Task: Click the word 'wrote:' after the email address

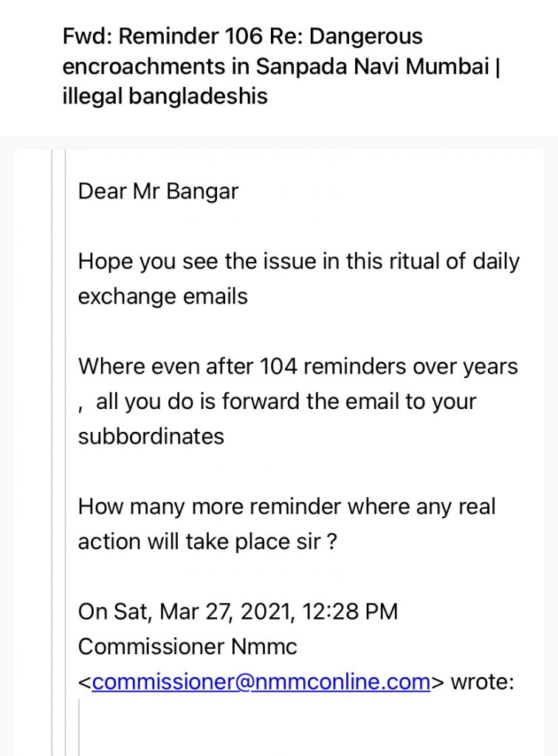Action: 483,681
